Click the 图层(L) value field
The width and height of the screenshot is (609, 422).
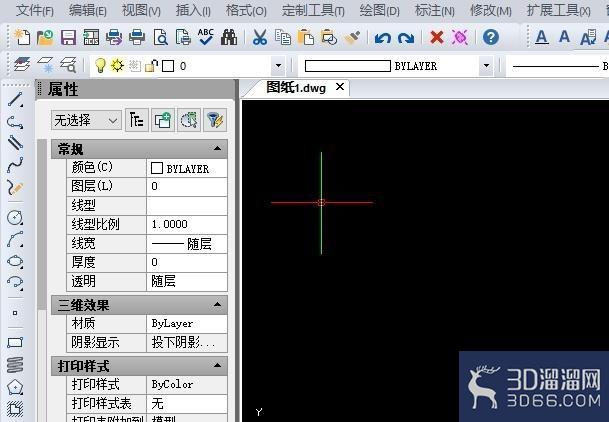click(187, 186)
